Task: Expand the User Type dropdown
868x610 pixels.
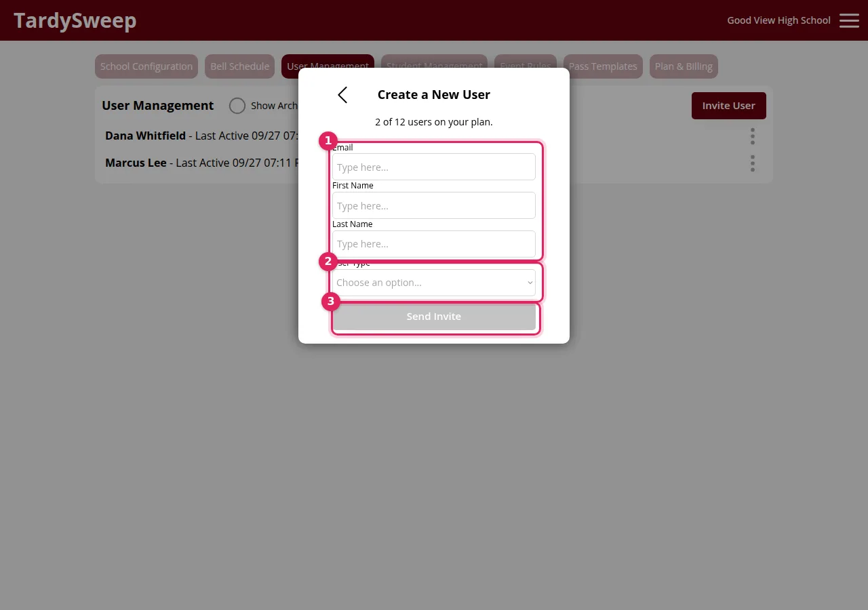Action: 434,283
